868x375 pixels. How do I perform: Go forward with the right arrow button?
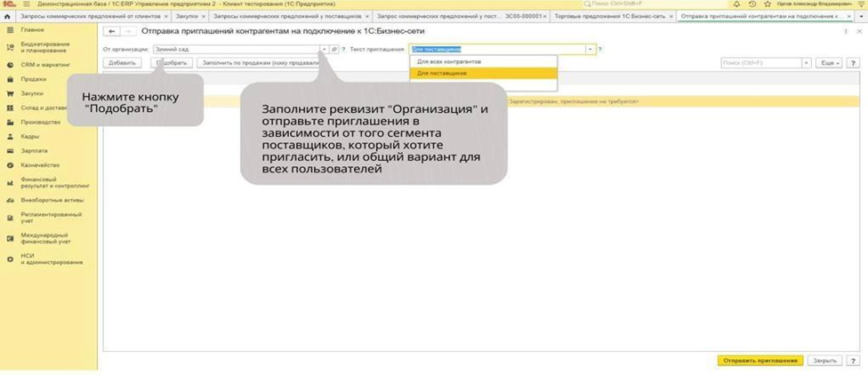point(128,31)
